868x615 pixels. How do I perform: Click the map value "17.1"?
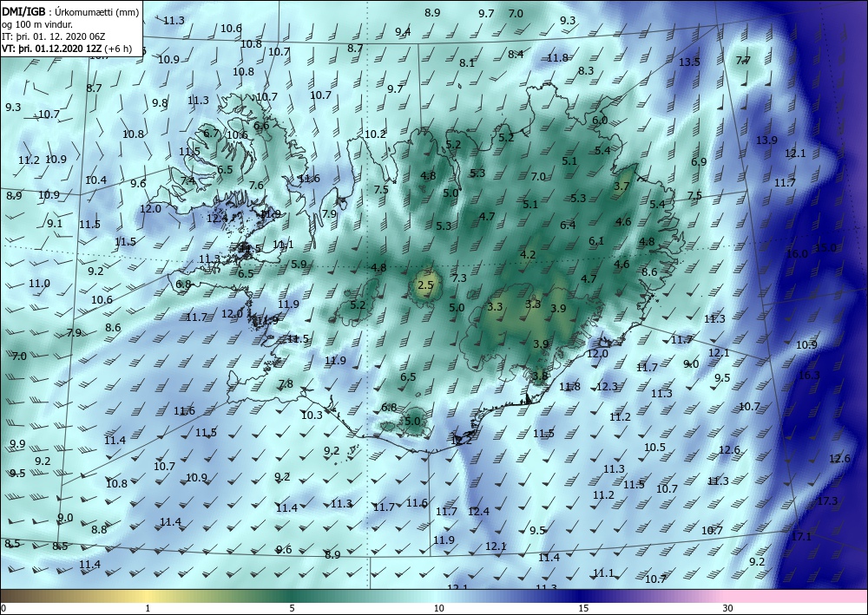pos(801,536)
